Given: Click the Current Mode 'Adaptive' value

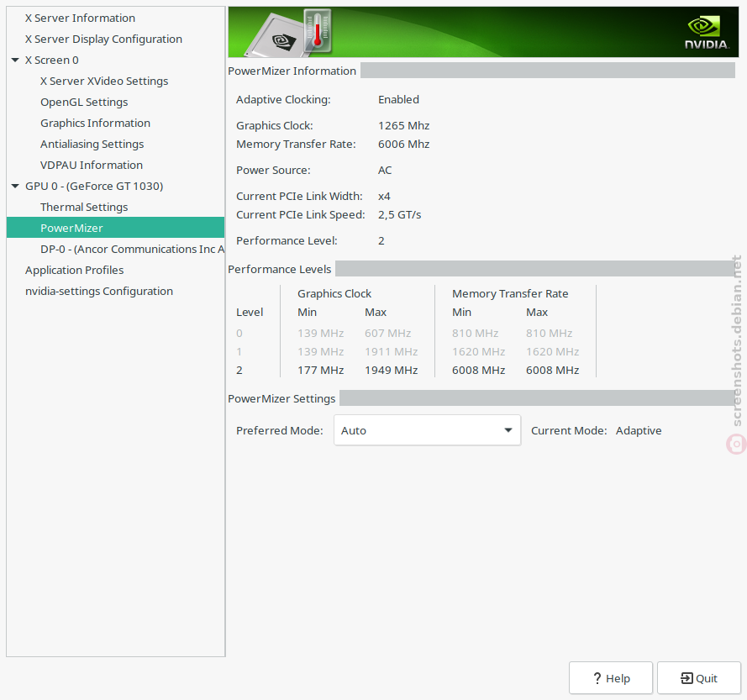Looking at the screenshot, I should (x=639, y=431).
